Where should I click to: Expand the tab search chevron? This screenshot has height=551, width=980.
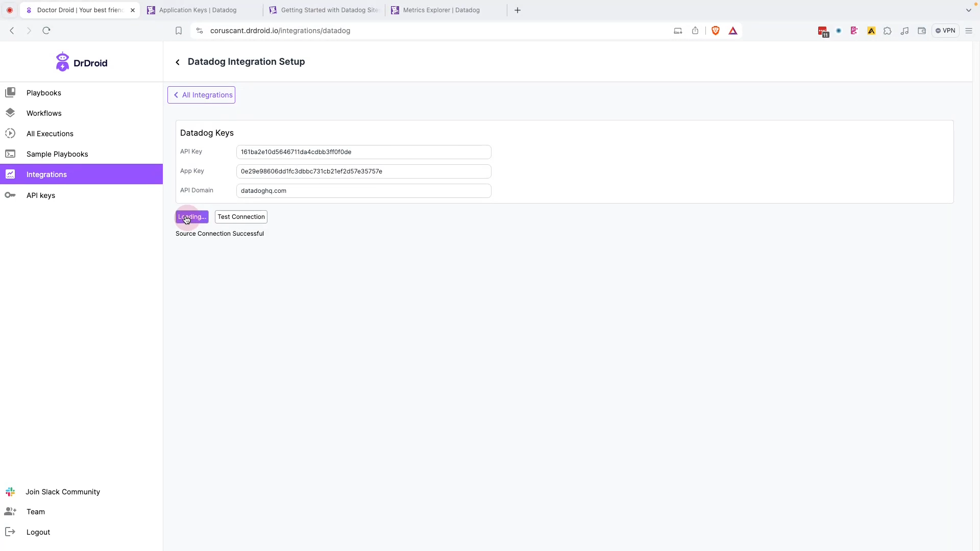pyautogui.click(x=969, y=10)
